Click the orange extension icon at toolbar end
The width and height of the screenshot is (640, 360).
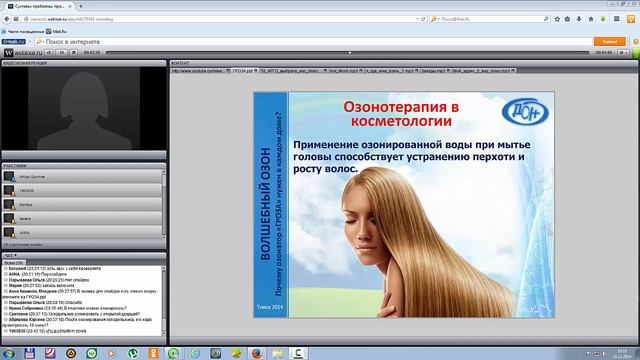pos(631,19)
